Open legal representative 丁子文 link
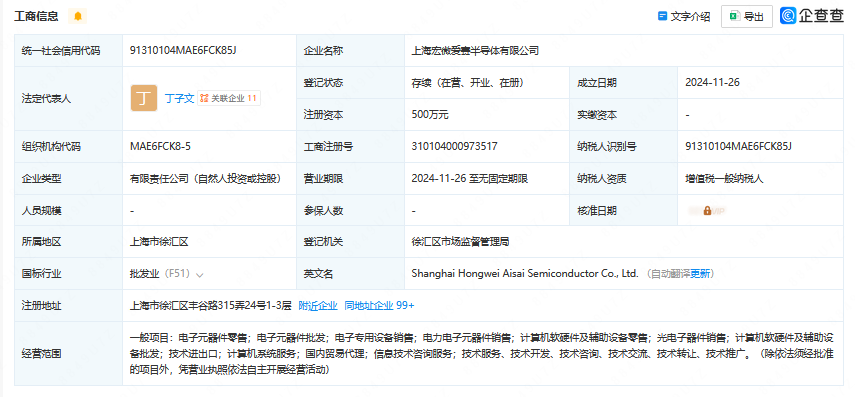The height and width of the screenshot is (397, 855). pyautogui.click(x=179, y=99)
